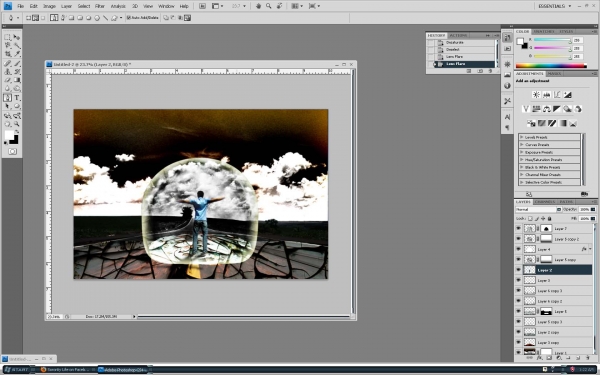This screenshot has height=375, width=600.
Task: Choose the Ellipse shape in options bar
Action: click(x=88, y=18)
